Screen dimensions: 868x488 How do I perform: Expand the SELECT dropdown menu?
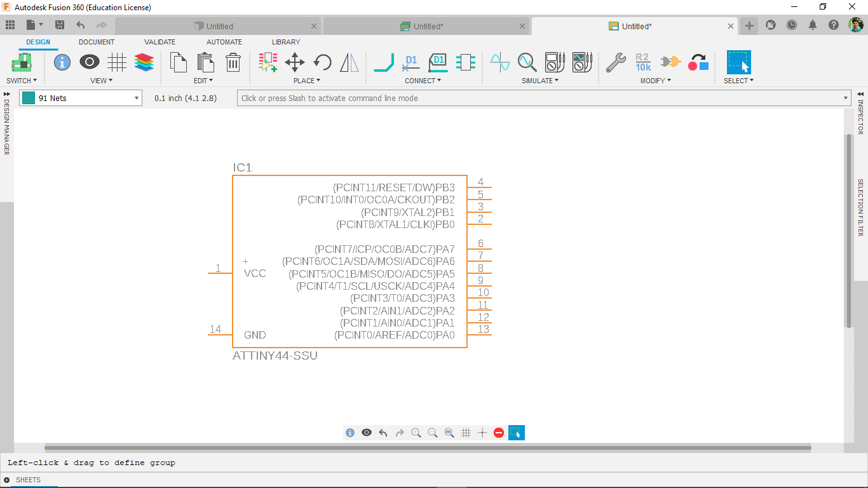[738, 81]
